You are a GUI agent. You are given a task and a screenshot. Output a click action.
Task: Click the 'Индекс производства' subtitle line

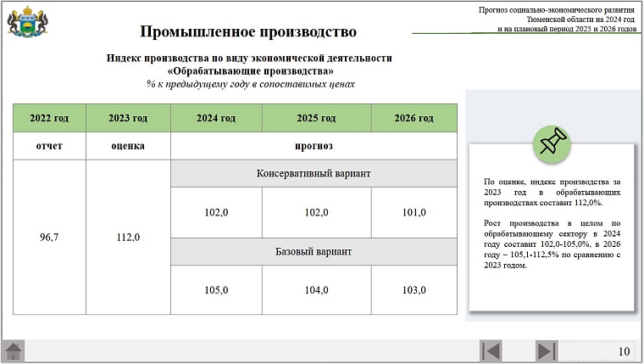(x=249, y=58)
